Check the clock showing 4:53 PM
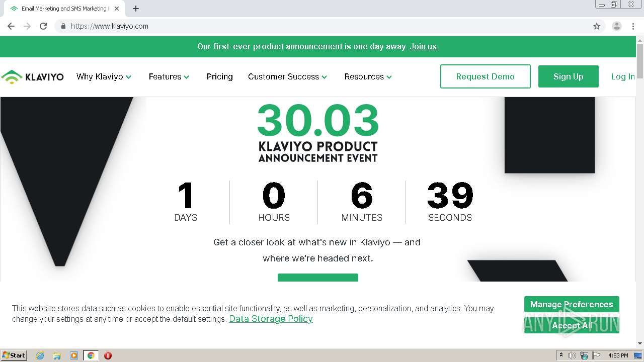This screenshot has height=362, width=644. (x=618, y=355)
